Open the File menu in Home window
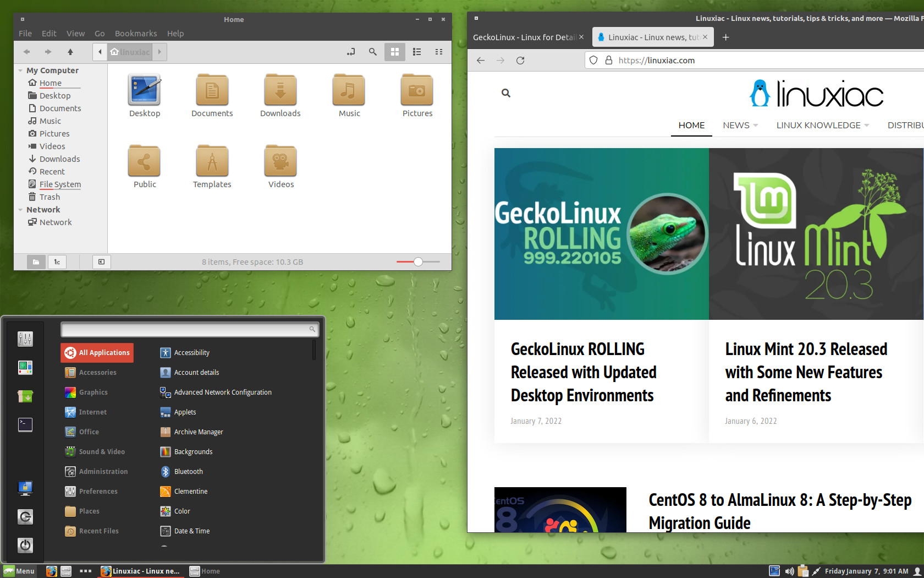The image size is (924, 578). coord(25,34)
